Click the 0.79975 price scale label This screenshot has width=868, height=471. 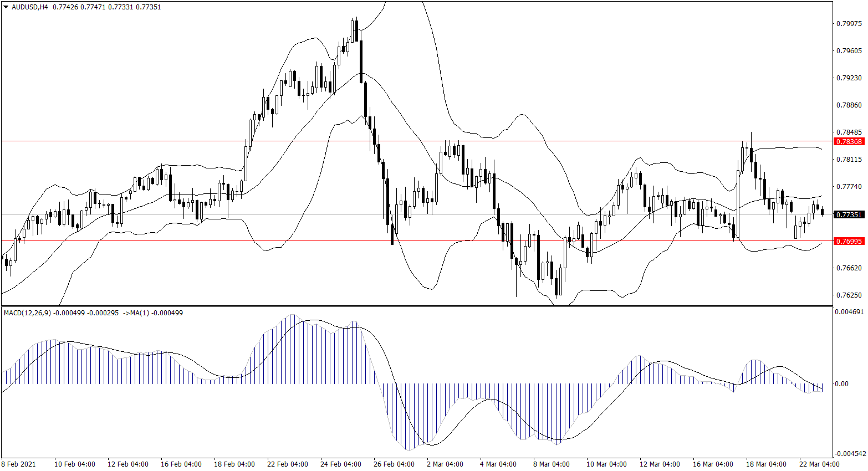click(849, 24)
